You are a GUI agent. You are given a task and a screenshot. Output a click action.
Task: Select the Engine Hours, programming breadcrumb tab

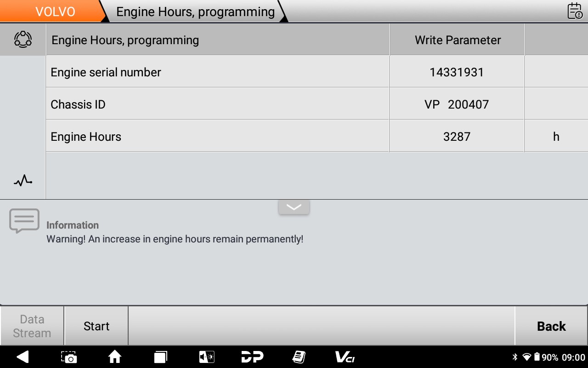coord(195,11)
